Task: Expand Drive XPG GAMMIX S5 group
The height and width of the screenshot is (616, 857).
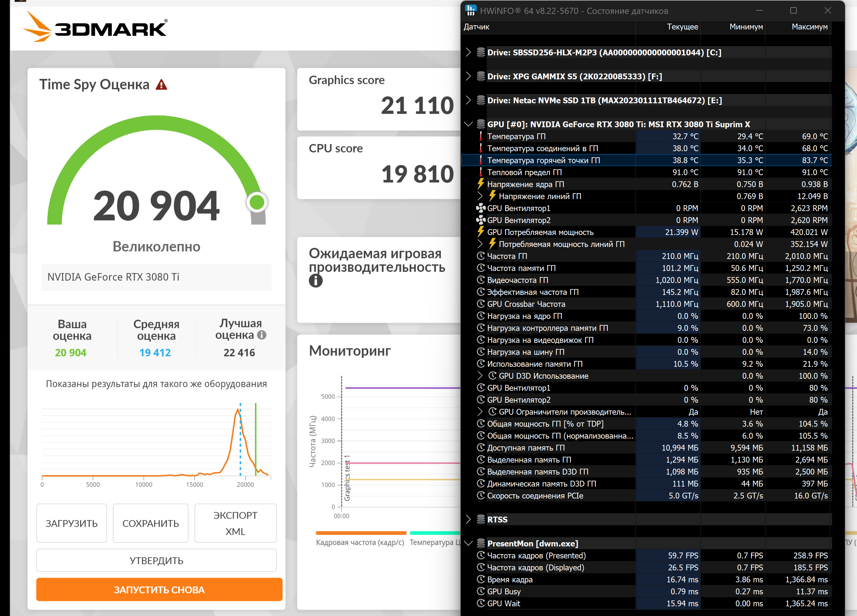Action: (469, 76)
